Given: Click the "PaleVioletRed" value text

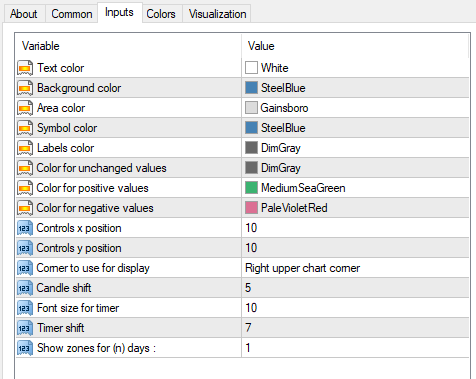Looking at the screenshot, I should [294, 208].
